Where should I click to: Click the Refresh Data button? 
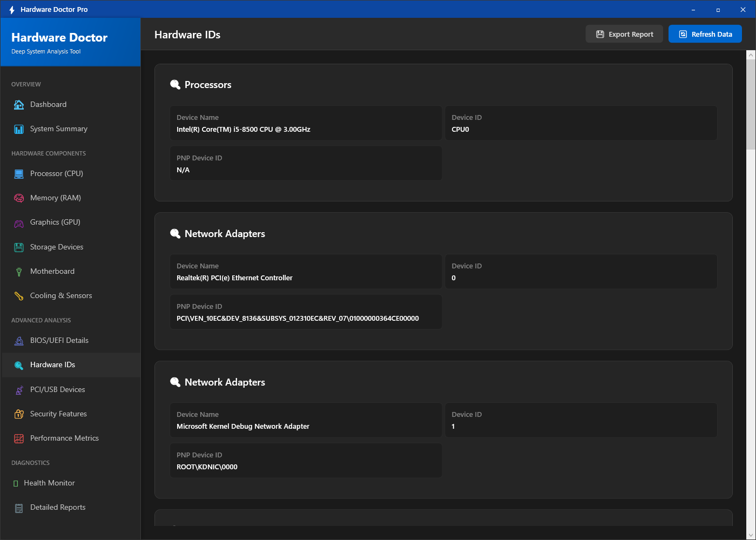pyautogui.click(x=705, y=34)
